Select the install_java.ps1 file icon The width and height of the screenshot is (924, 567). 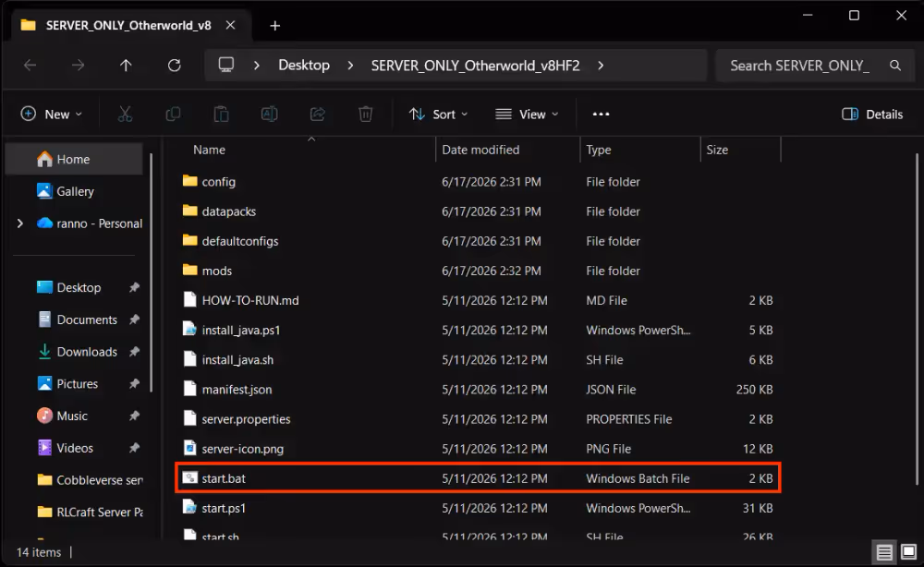tap(189, 329)
